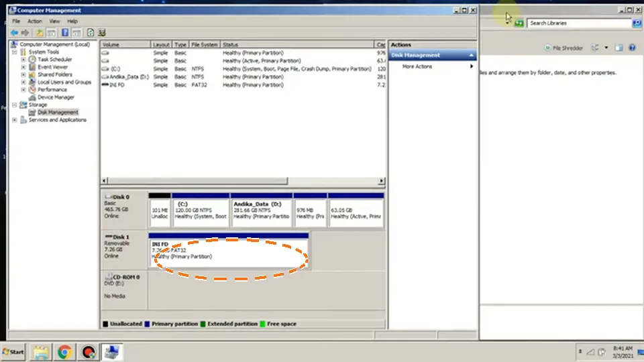Toggle Show/Hide Console Tree toolbar icon
The height and width of the screenshot is (362, 644).
pos(52,33)
